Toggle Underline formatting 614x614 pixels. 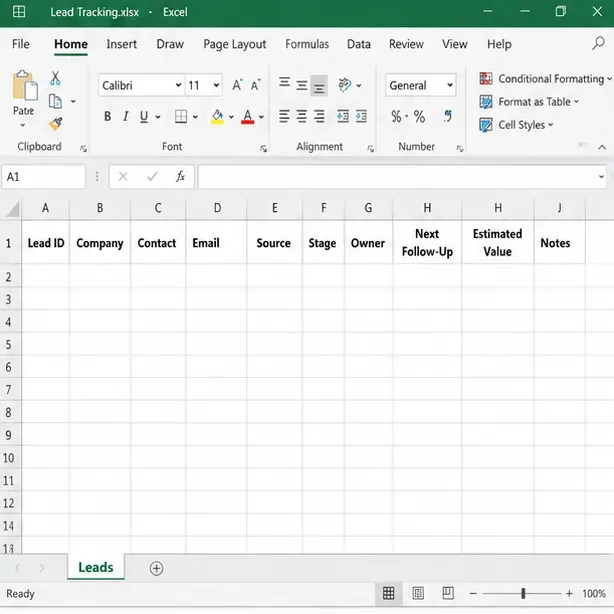pyautogui.click(x=144, y=116)
